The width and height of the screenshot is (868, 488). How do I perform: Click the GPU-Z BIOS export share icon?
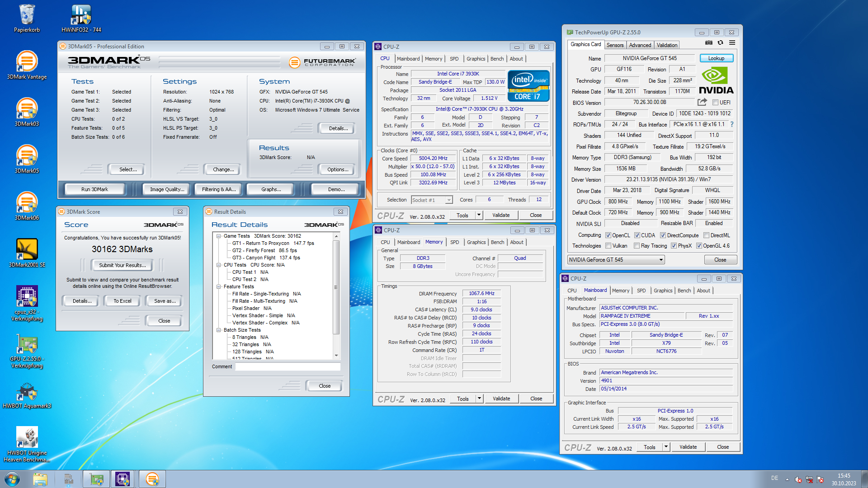[702, 102]
